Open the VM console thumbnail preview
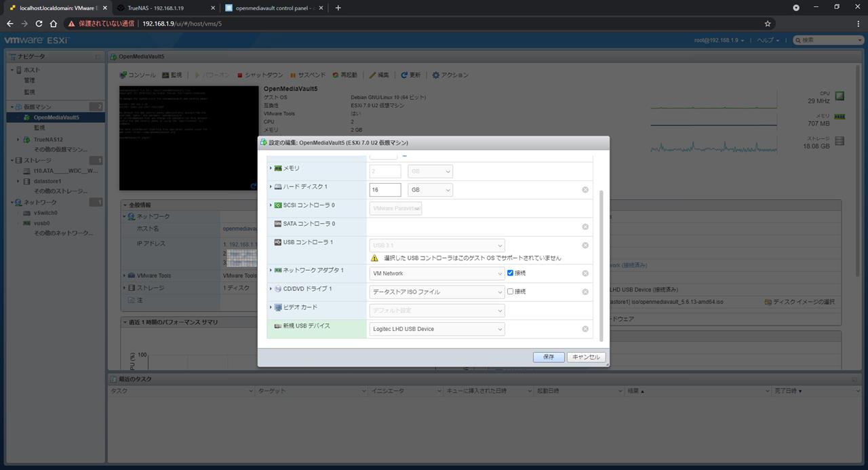 (x=188, y=138)
